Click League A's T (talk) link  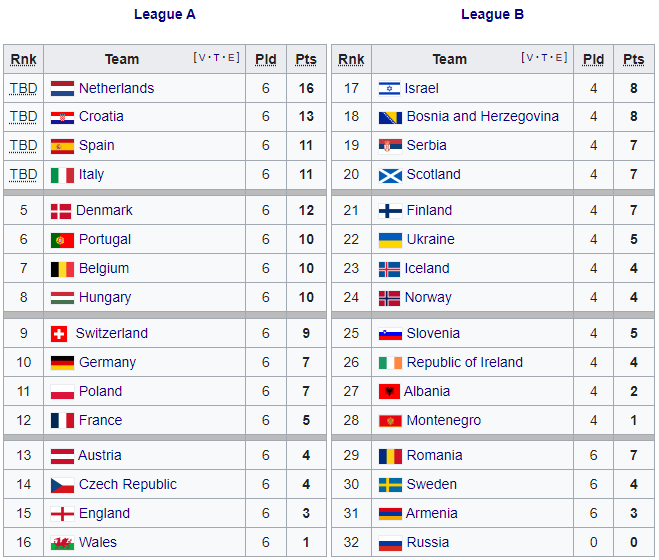point(218,58)
